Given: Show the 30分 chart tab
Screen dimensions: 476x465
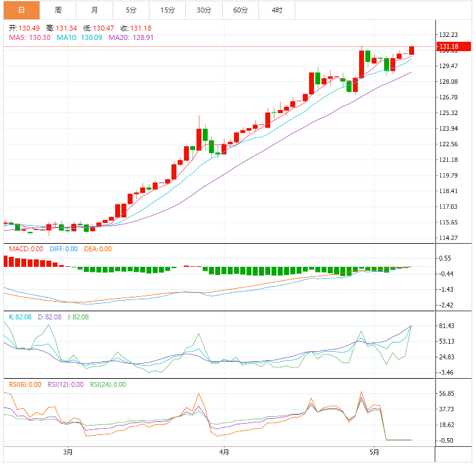Looking at the screenshot, I should coord(203,10).
